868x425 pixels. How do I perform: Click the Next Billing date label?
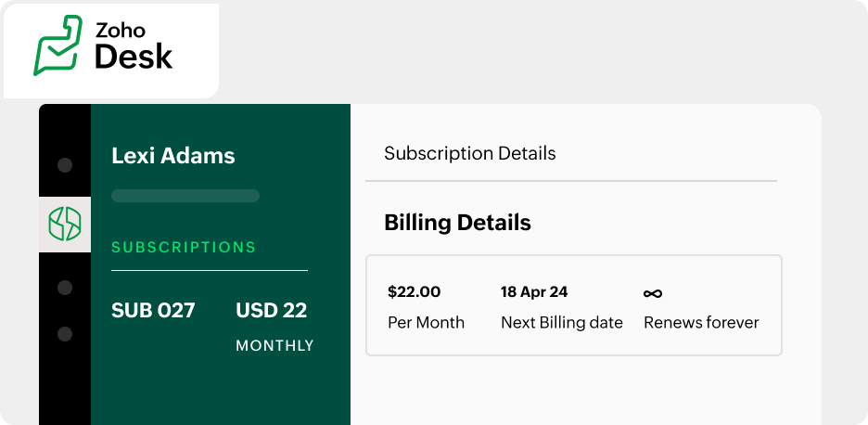click(562, 323)
